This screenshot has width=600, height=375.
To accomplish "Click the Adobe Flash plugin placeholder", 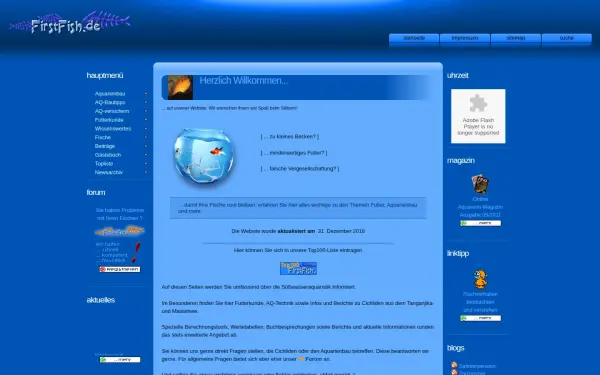I will (478, 116).
